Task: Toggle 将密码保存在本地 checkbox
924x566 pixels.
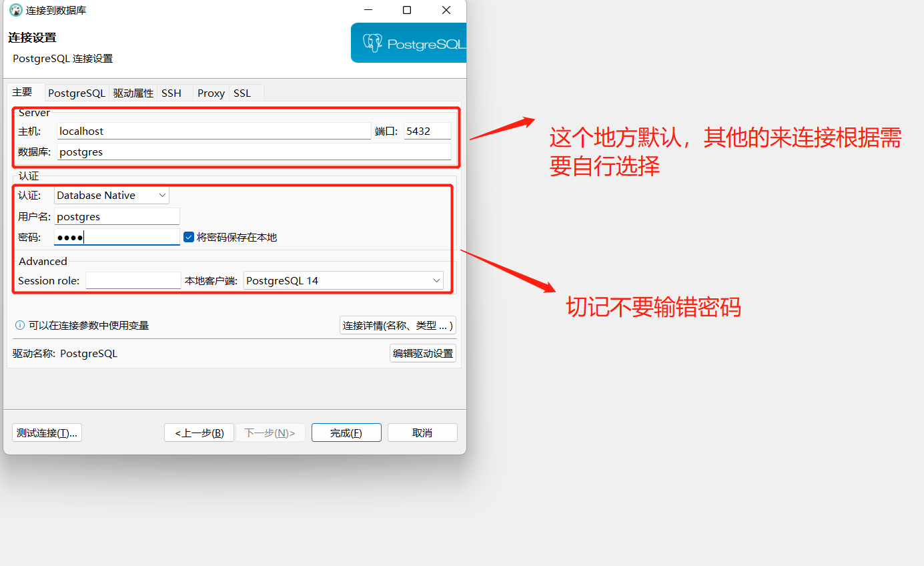Action: tap(189, 237)
